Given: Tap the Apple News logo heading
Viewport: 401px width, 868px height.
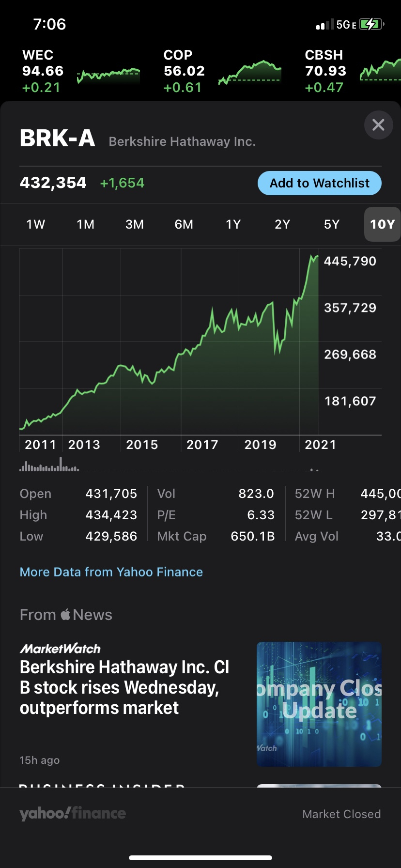Looking at the screenshot, I should click(66, 615).
